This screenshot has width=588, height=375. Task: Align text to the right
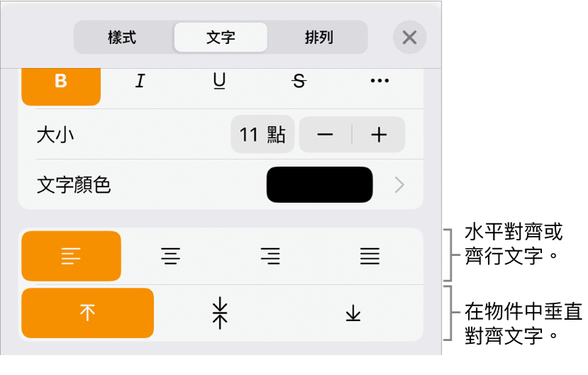[271, 256]
